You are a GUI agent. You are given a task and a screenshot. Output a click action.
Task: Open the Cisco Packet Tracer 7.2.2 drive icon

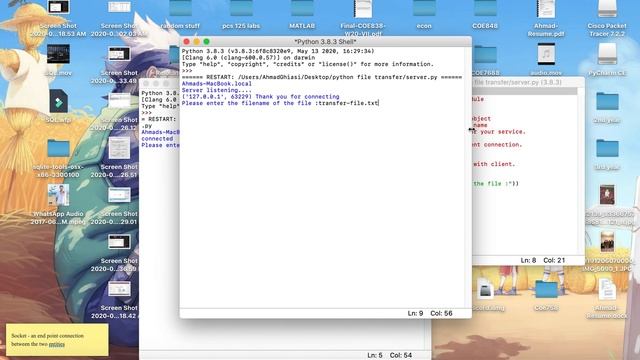click(x=607, y=9)
